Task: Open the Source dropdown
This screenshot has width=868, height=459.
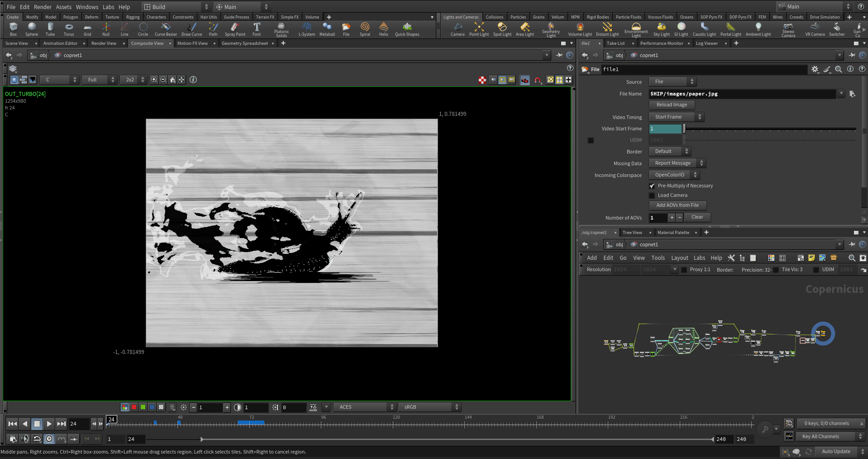Action: pyautogui.click(x=672, y=82)
